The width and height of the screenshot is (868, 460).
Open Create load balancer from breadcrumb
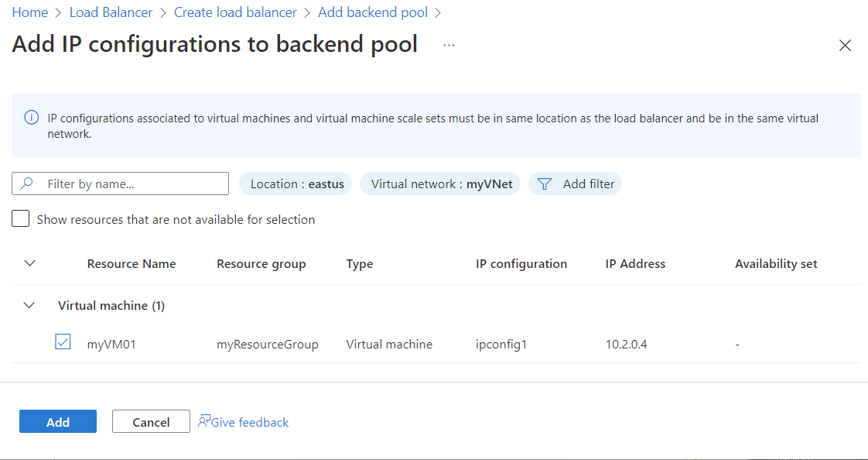[235, 12]
